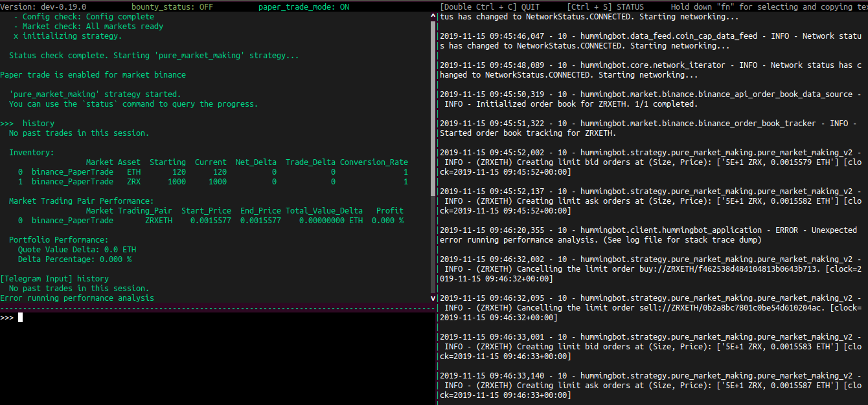Screen dimensions: 868x405
Task: Click the 'Delta Percentage: 0.000 %' line
Action: pos(75,259)
